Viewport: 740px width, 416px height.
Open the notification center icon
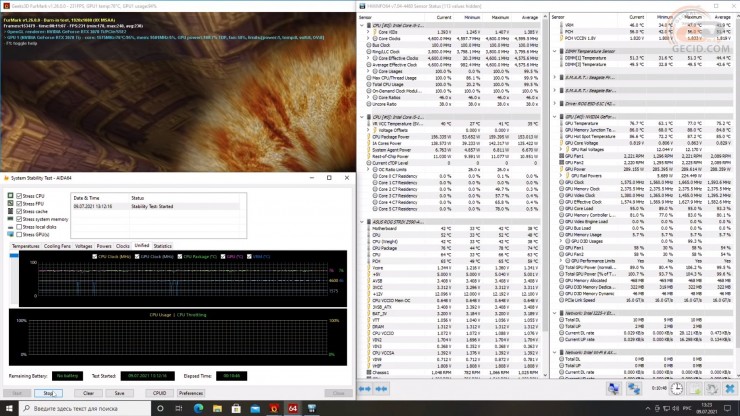[727, 408]
